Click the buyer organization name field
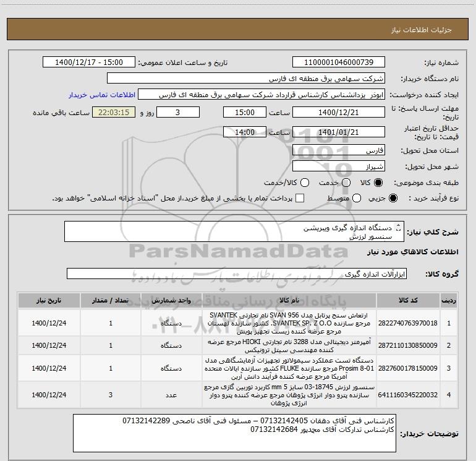476x461 pixels. [x=246, y=79]
